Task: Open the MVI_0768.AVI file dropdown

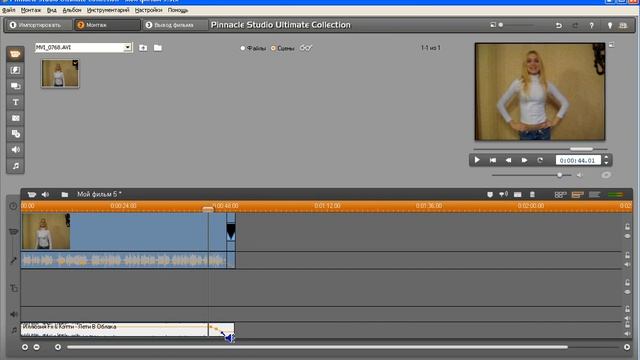Action: pos(127,48)
